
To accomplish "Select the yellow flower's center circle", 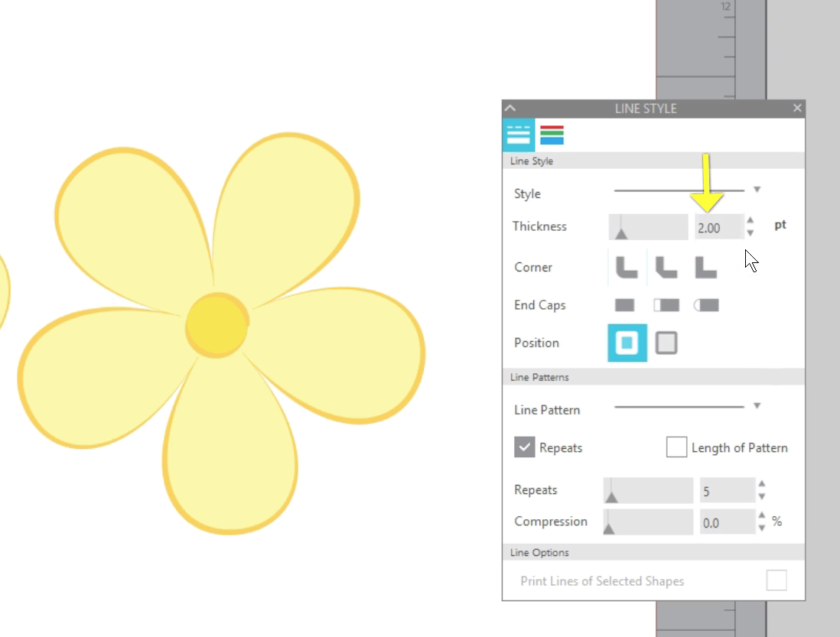I will [x=217, y=325].
